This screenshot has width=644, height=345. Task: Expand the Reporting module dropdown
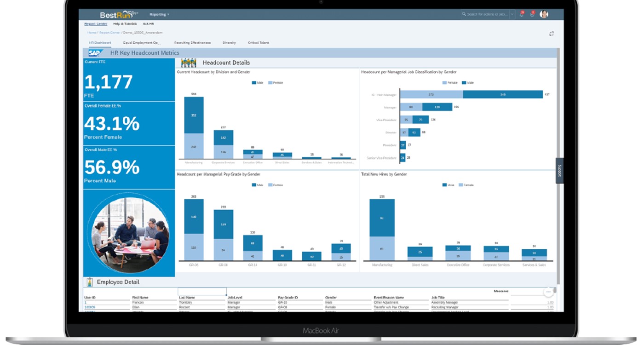(x=159, y=14)
